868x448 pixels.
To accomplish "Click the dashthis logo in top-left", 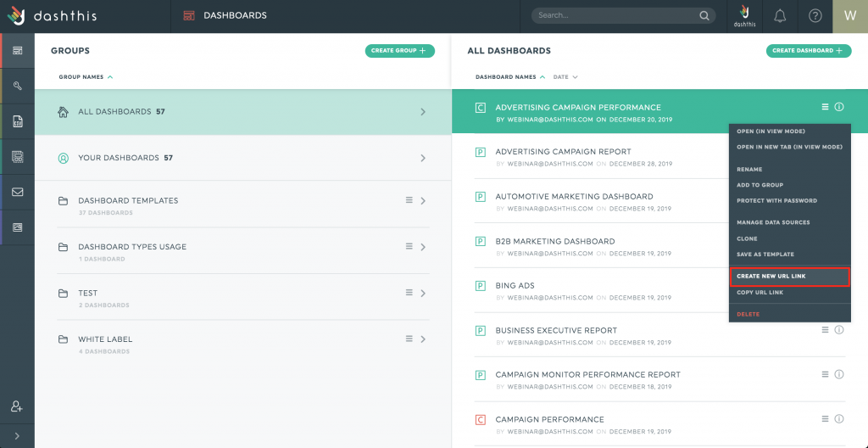I will (52, 16).
